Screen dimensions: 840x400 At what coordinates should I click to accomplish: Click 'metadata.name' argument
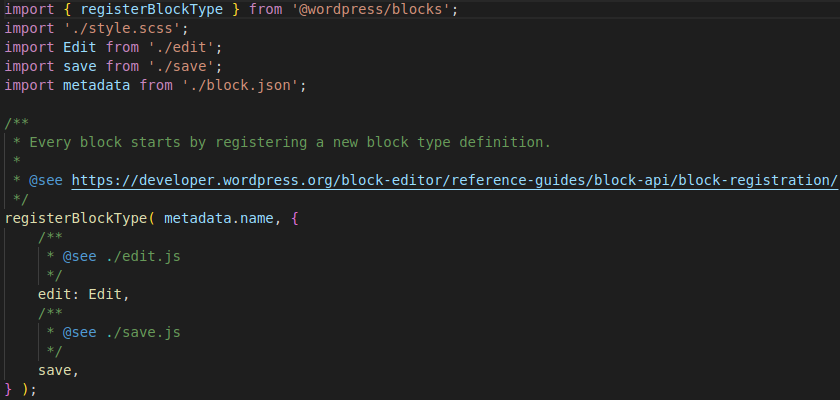(x=219, y=218)
